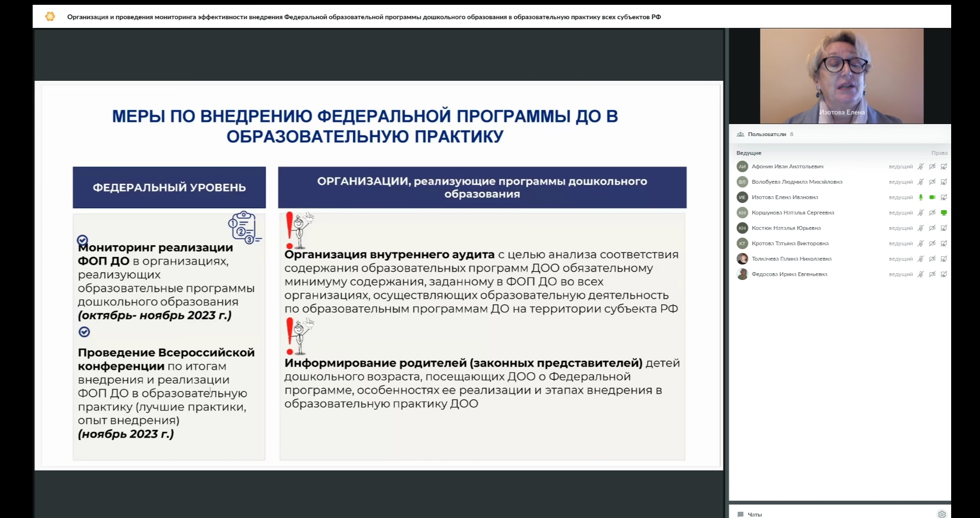Click disabled camera icon for Толкачева Галина Николаевна
This screenshot has width=980, height=518.
pos(932,259)
